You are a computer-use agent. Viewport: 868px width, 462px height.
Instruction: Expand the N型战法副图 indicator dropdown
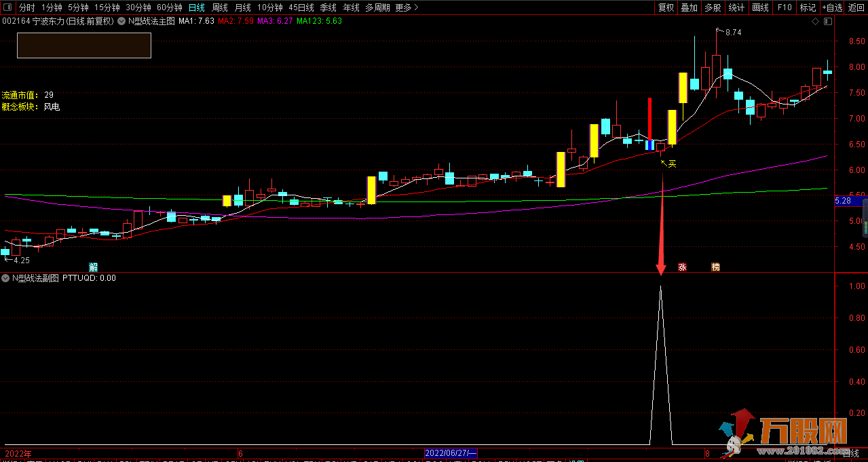click(x=5, y=277)
